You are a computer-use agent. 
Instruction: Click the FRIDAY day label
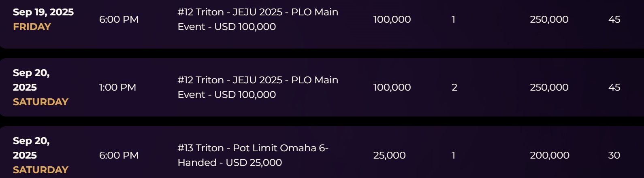click(32, 27)
